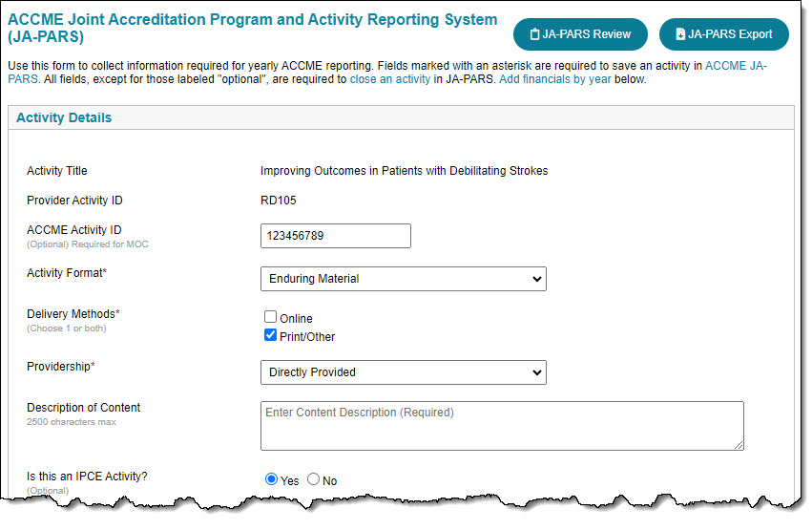Click the Activity Details section header
The height and width of the screenshot is (530, 812).
pos(401,117)
